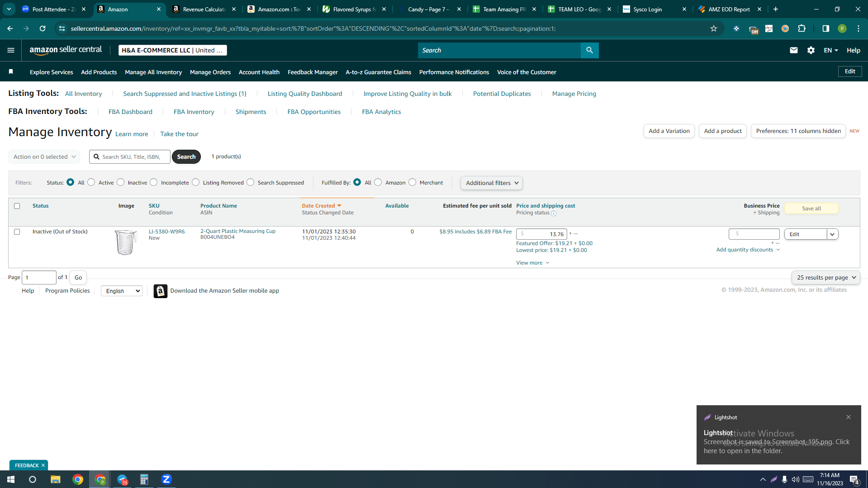This screenshot has height=488, width=868.
Task: Click the SKU search input field
Action: [x=130, y=156]
